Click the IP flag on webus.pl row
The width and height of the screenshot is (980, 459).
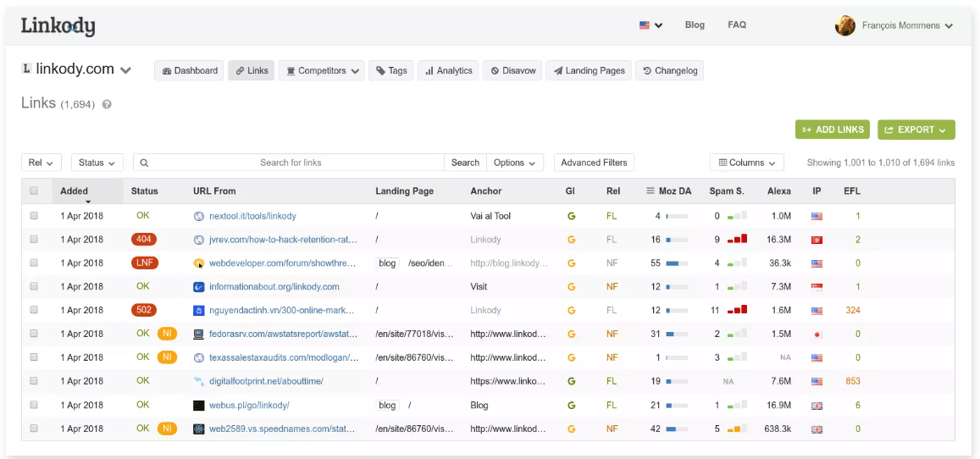coord(817,406)
